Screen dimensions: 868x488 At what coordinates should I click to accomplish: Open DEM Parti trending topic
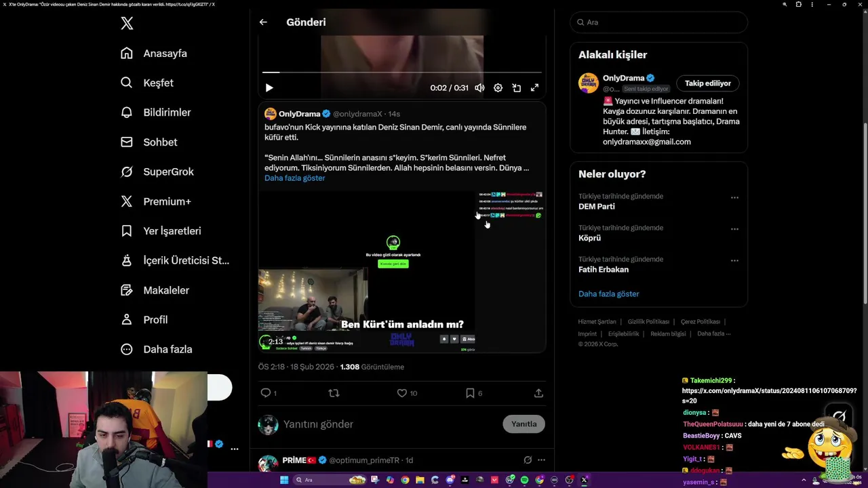tap(597, 207)
